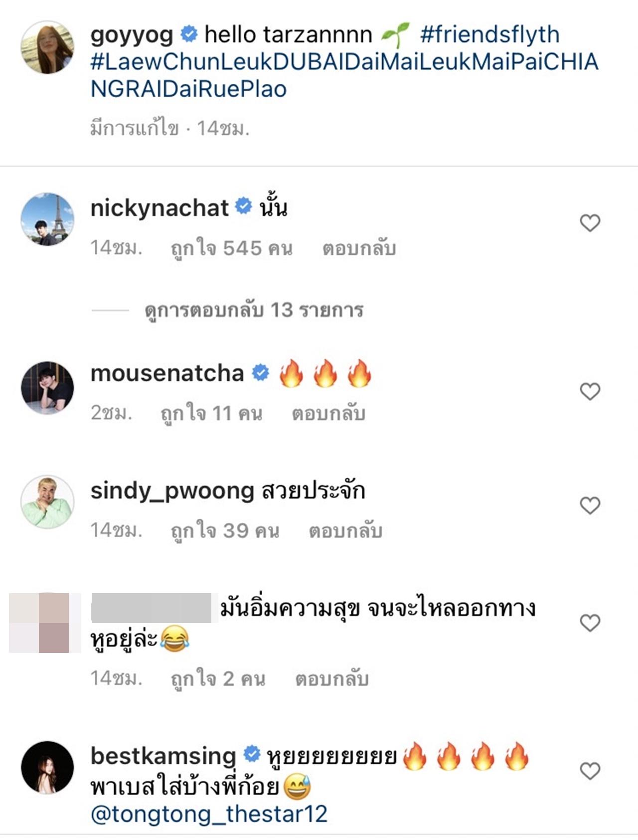Image resolution: width=638 pixels, height=840 pixels.
Task: Open the long #LaewChunLeukDUBAI hashtag
Action: [344, 75]
